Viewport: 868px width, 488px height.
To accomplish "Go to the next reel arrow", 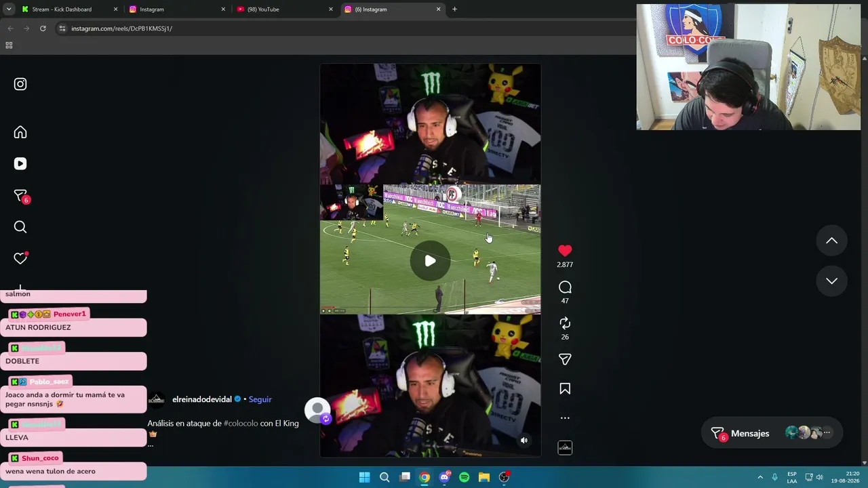I will [831, 281].
